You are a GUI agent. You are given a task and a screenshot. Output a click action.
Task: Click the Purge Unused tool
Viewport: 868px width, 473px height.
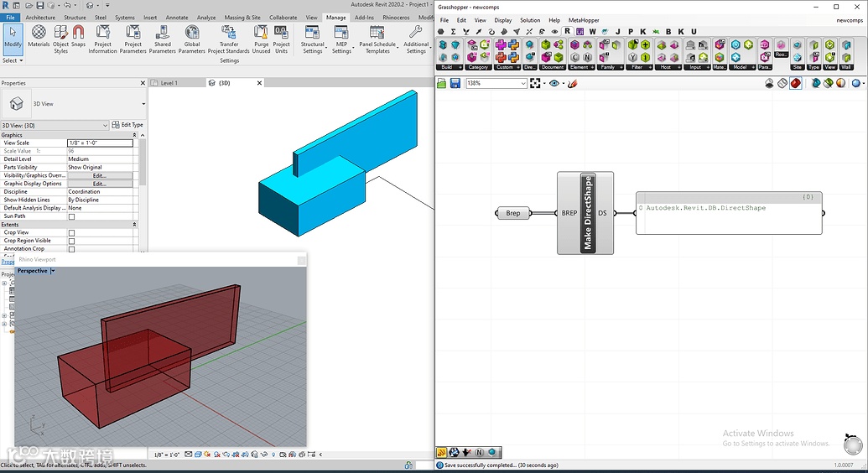point(261,39)
